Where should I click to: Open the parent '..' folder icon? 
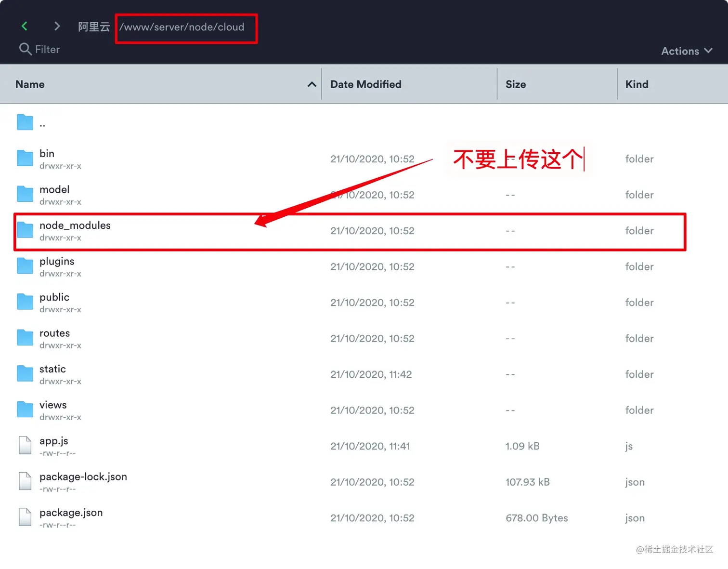pos(25,122)
